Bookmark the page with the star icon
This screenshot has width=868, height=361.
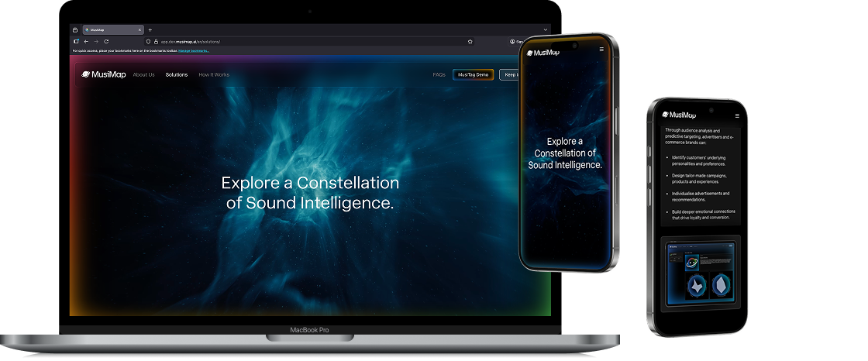(x=470, y=42)
